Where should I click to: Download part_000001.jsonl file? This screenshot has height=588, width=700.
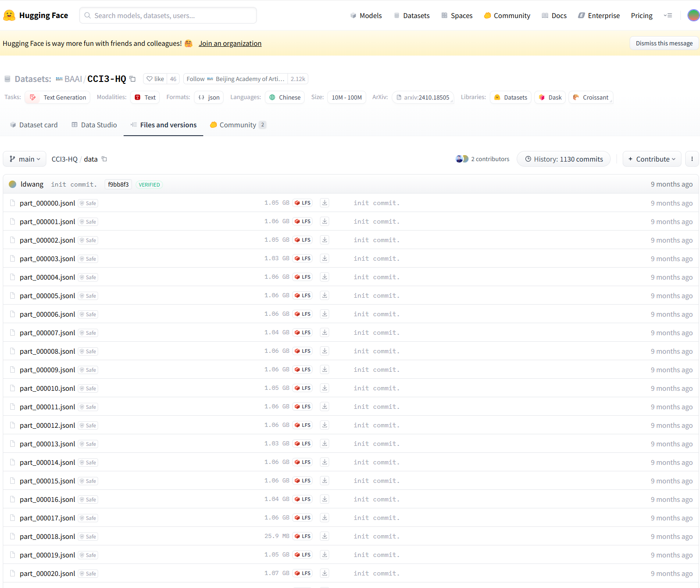[325, 221]
